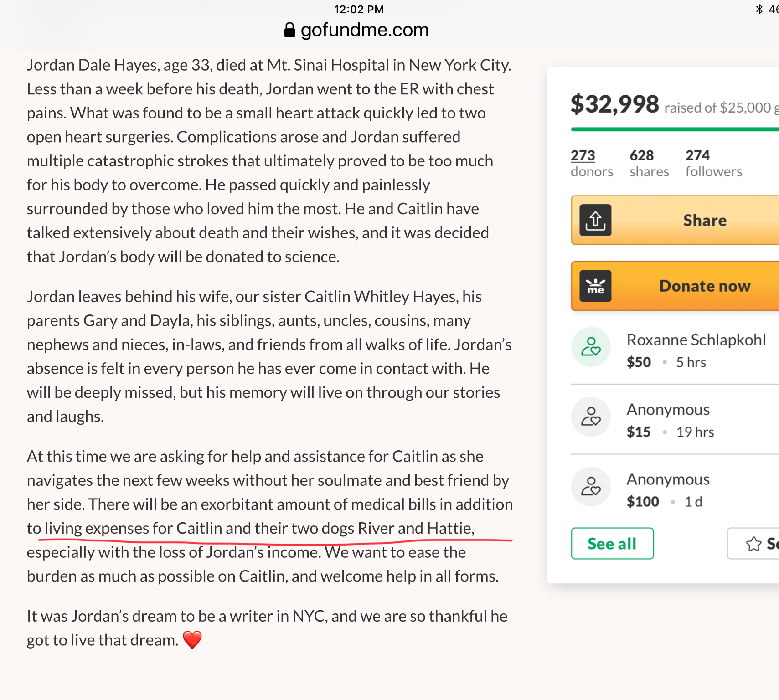Click Roxanne Schlapkohl's donor avatar icon
Image resolution: width=779 pixels, height=700 pixels.
point(591,347)
